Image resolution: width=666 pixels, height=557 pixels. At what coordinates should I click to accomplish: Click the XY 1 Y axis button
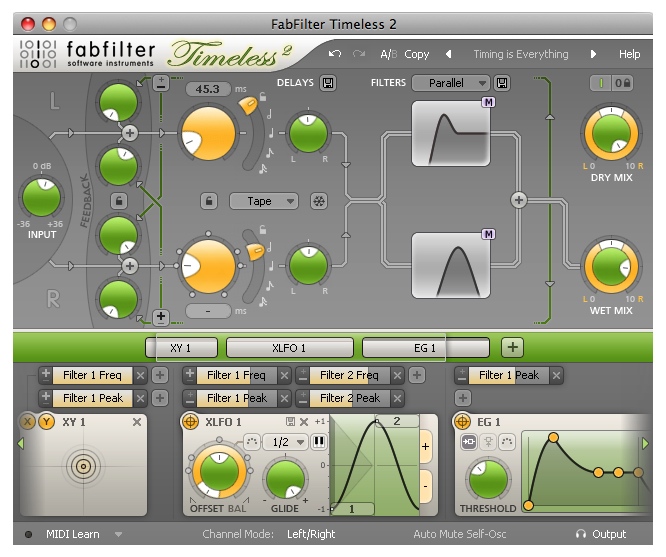(47, 422)
